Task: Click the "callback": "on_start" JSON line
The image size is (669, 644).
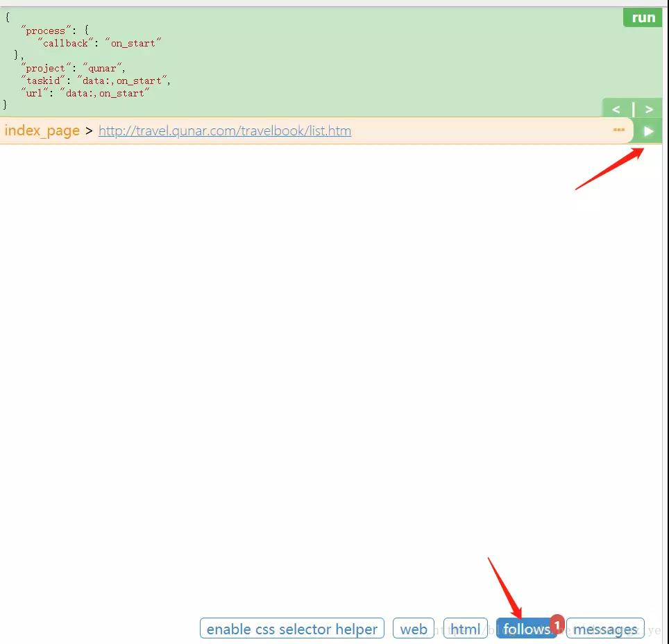Action: coord(99,43)
